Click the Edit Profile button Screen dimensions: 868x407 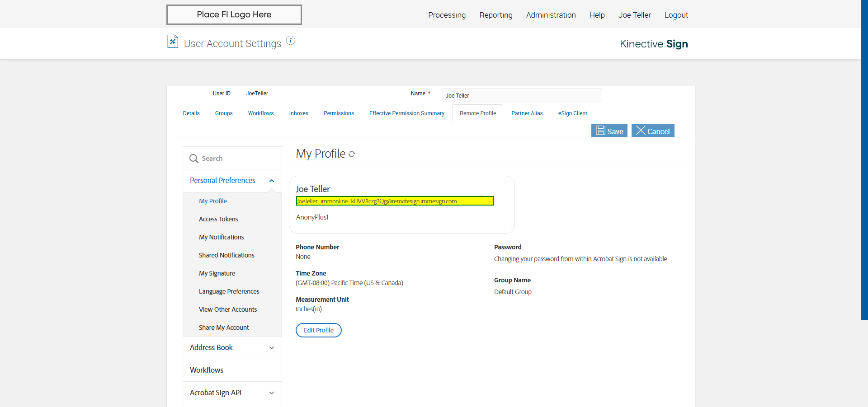pyautogui.click(x=319, y=330)
